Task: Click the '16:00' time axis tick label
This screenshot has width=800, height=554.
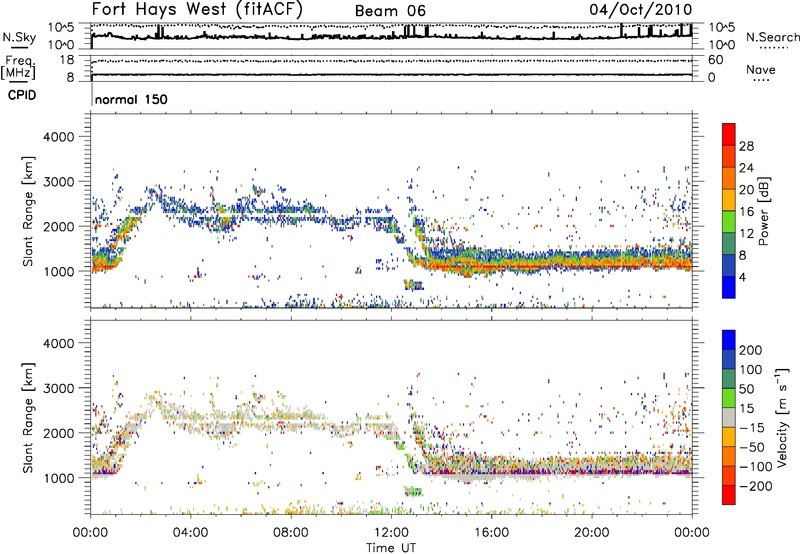Action: 491,533
